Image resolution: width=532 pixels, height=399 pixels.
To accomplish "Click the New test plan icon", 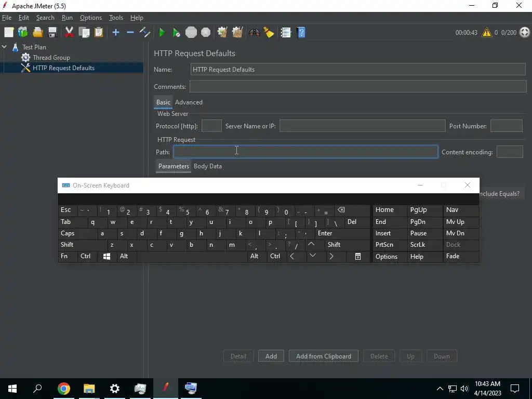I will [x=9, y=33].
